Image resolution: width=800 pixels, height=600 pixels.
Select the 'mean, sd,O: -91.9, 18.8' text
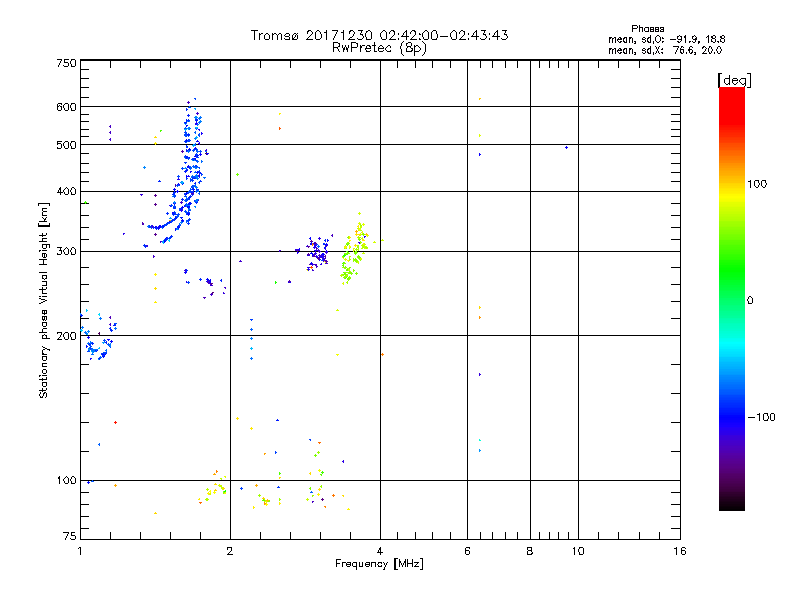(666, 39)
